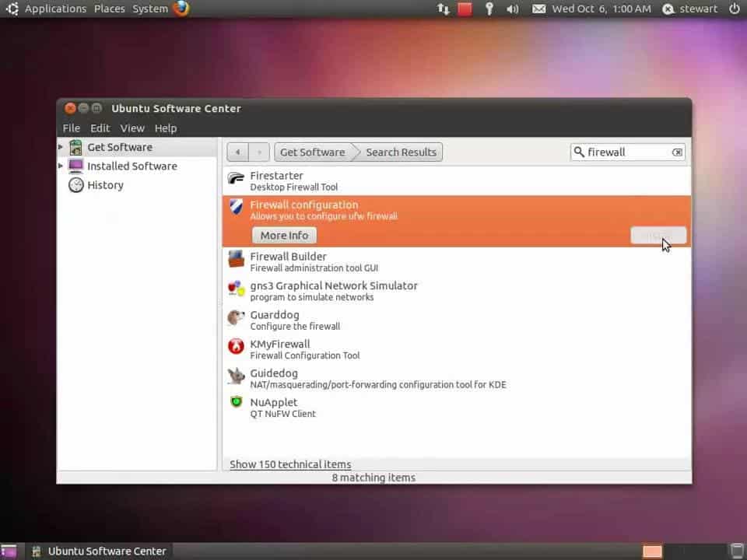Open the stewart user menu
The height and width of the screenshot is (560, 747).
(690, 9)
